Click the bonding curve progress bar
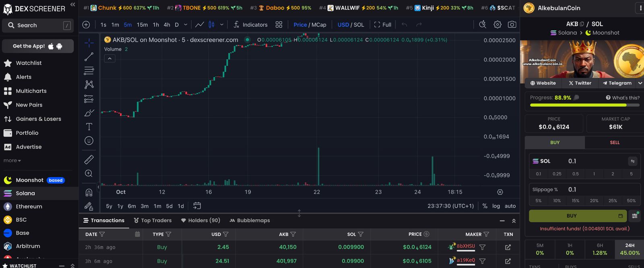644x268 pixels. point(584,105)
